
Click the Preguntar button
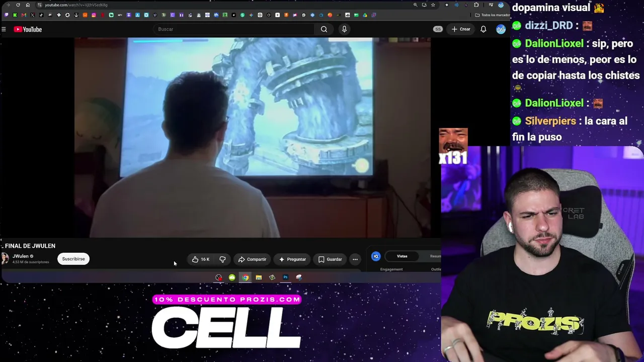tap(292, 259)
